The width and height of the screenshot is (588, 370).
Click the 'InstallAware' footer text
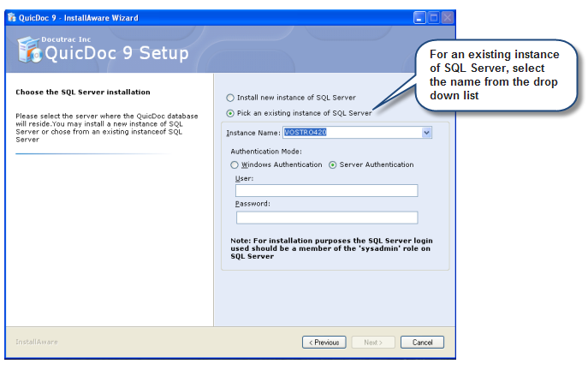(x=37, y=342)
